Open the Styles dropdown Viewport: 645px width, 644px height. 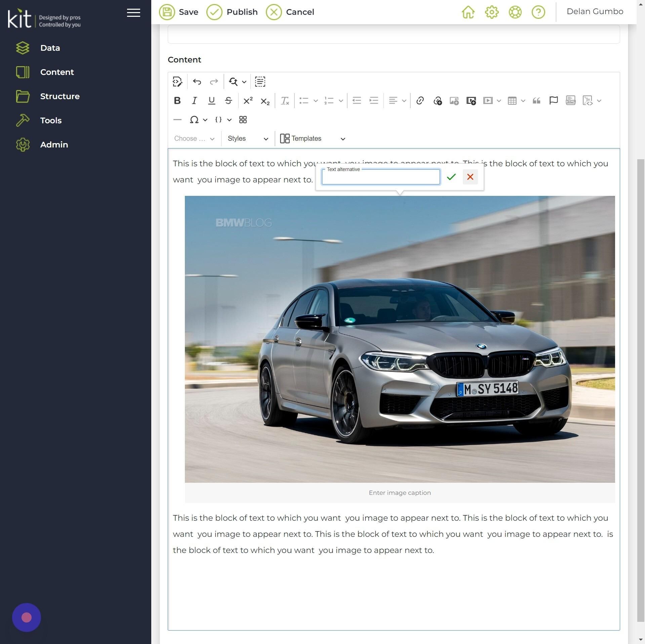coord(248,138)
